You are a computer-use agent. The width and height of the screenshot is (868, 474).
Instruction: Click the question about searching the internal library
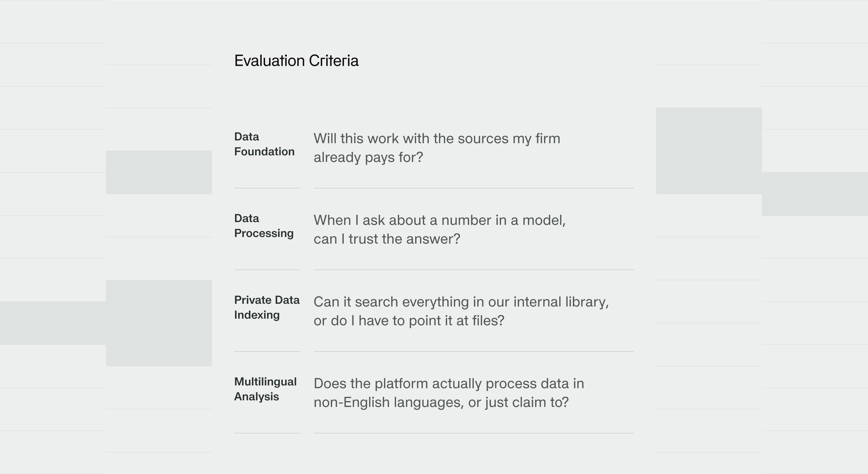[461, 311]
